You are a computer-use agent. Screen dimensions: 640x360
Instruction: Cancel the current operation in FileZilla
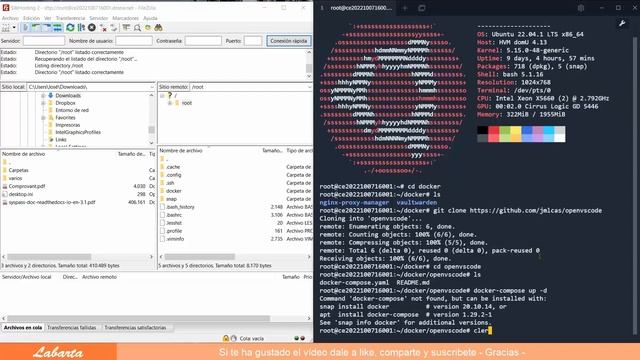click(92, 28)
